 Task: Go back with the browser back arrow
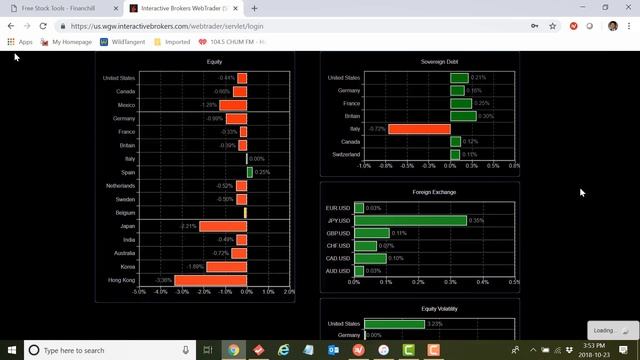(11, 26)
